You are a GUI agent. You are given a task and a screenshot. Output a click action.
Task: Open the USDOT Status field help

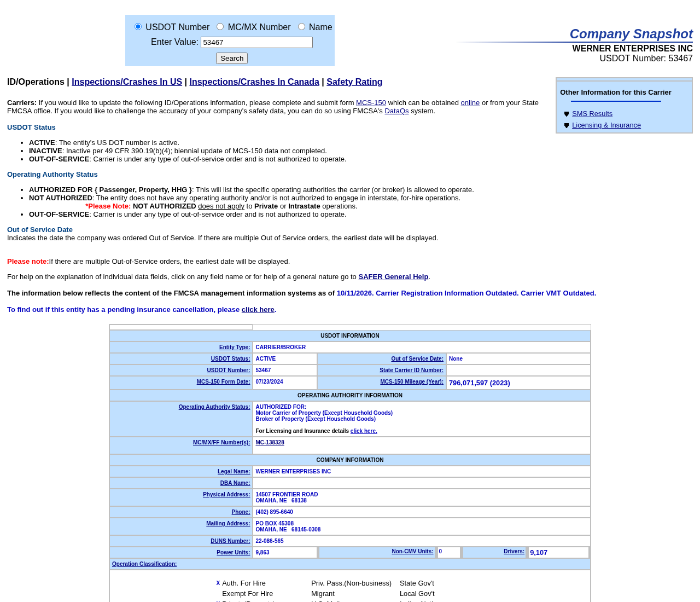coord(230,359)
